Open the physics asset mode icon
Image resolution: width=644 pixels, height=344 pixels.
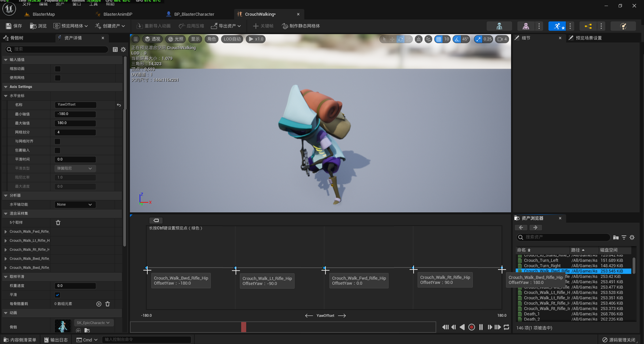tap(623, 26)
